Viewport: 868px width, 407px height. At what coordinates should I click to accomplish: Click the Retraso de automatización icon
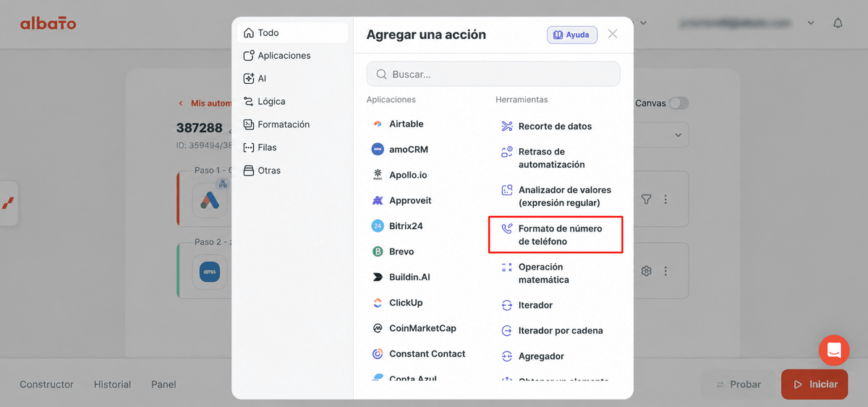pos(506,153)
